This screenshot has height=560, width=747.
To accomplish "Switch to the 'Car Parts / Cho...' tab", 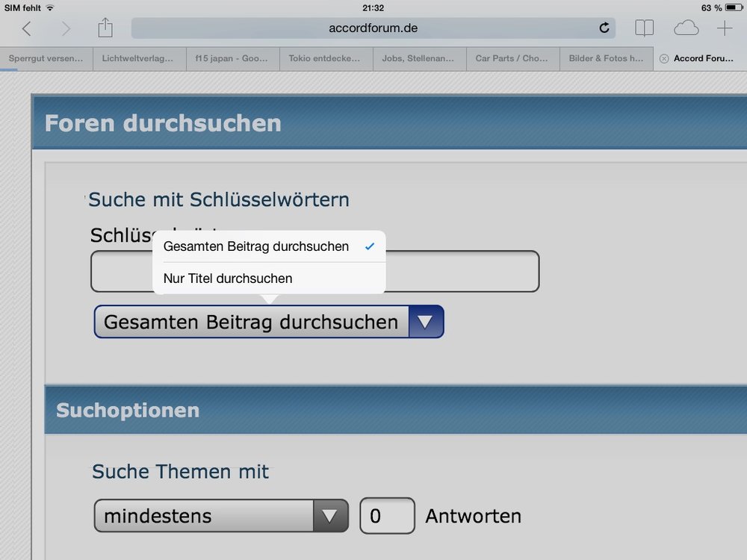I will click(x=512, y=58).
